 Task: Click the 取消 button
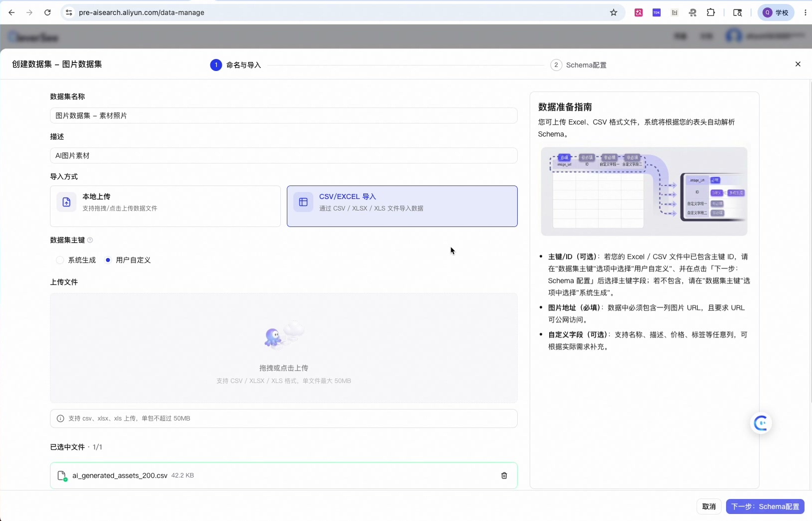point(709,506)
